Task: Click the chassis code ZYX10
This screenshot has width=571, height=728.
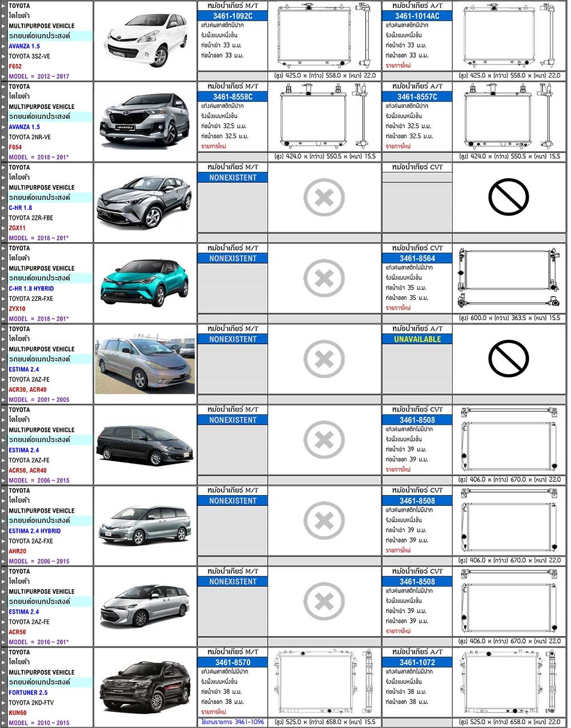Action: coord(17,309)
